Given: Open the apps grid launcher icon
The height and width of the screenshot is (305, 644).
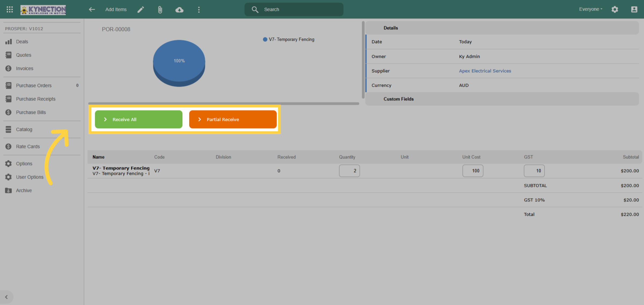Looking at the screenshot, I should coord(10,9).
